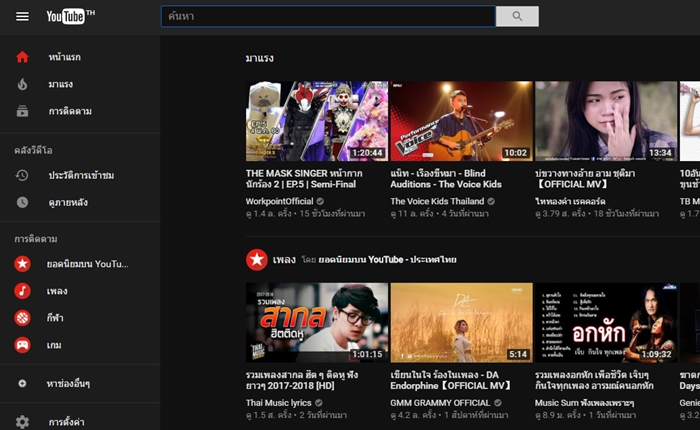Open เกม channel in sidebar
The image size is (700, 430).
[x=54, y=345]
